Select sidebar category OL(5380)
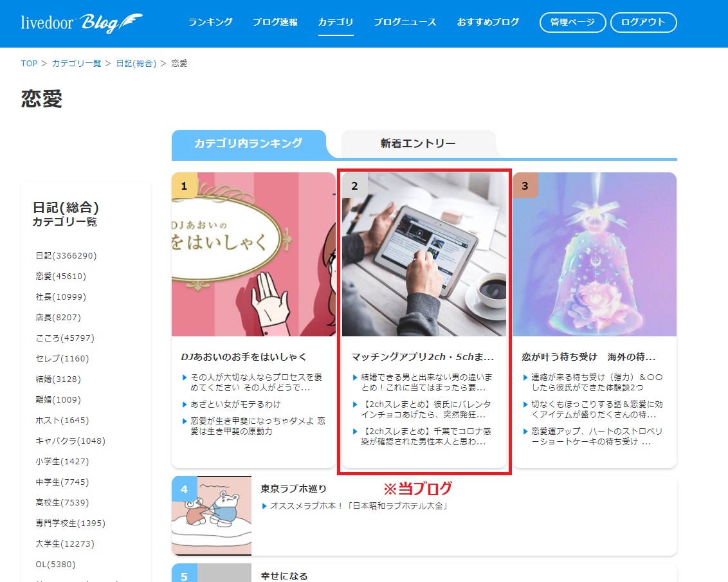 tap(55, 565)
